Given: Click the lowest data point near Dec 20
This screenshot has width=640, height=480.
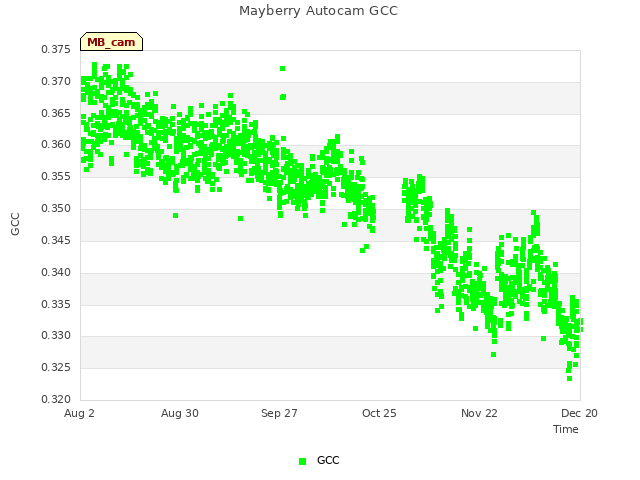Looking at the screenshot, I should (x=569, y=379).
